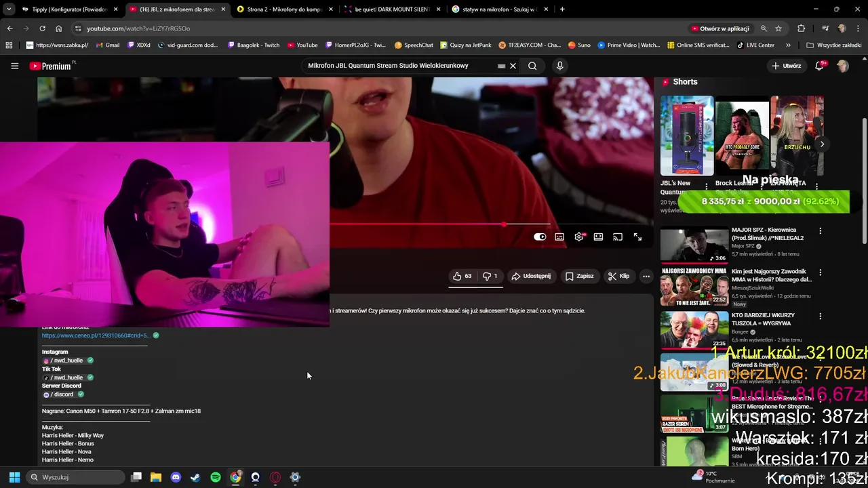Switch to be quiet! DARK MOUNT tab

coord(393,9)
